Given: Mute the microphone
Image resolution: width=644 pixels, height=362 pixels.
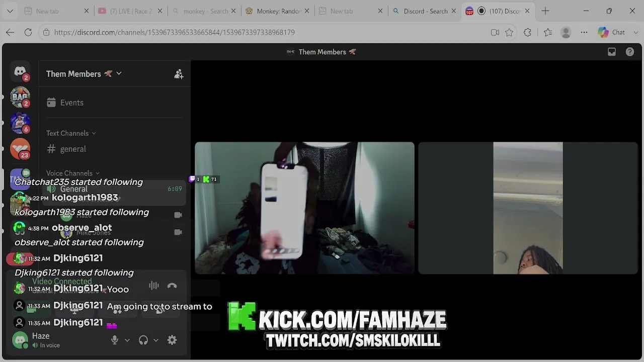Looking at the screenshot, I should (x=115, y=340).
